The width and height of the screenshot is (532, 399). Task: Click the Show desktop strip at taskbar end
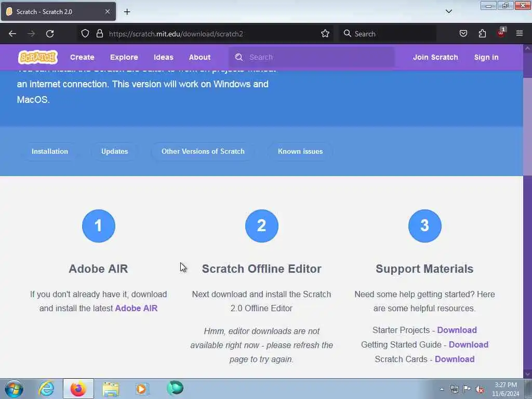click(528, 389)
